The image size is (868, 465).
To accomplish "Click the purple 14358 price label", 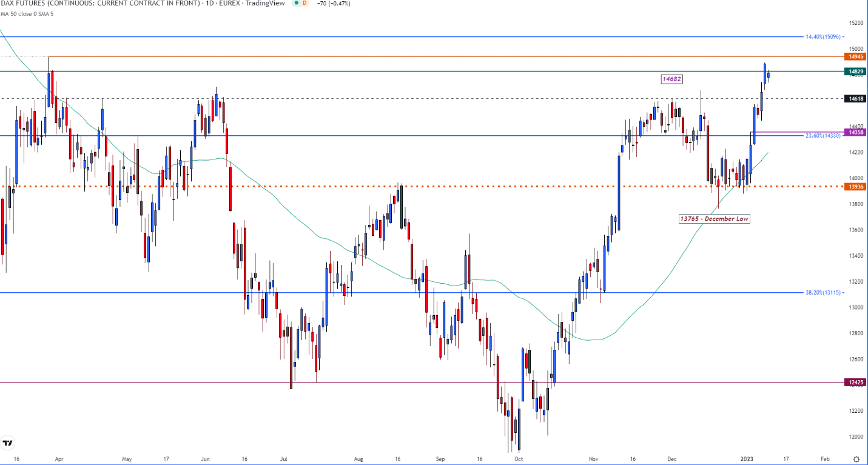I will click(x=856, y=132).
